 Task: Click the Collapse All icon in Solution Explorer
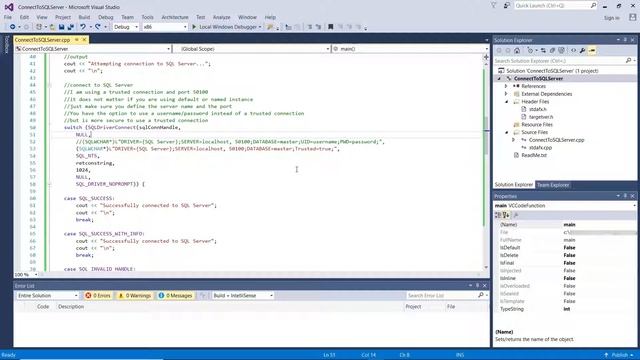point(552,51)
